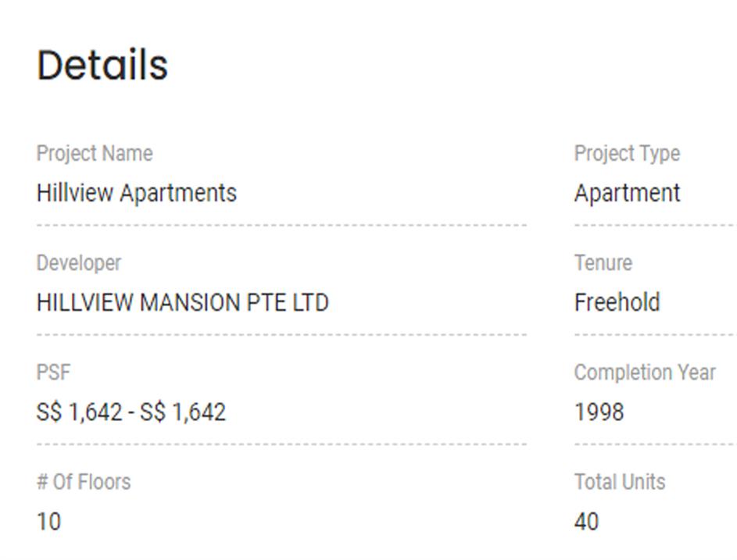Select the Freehold tenure value

617,302
